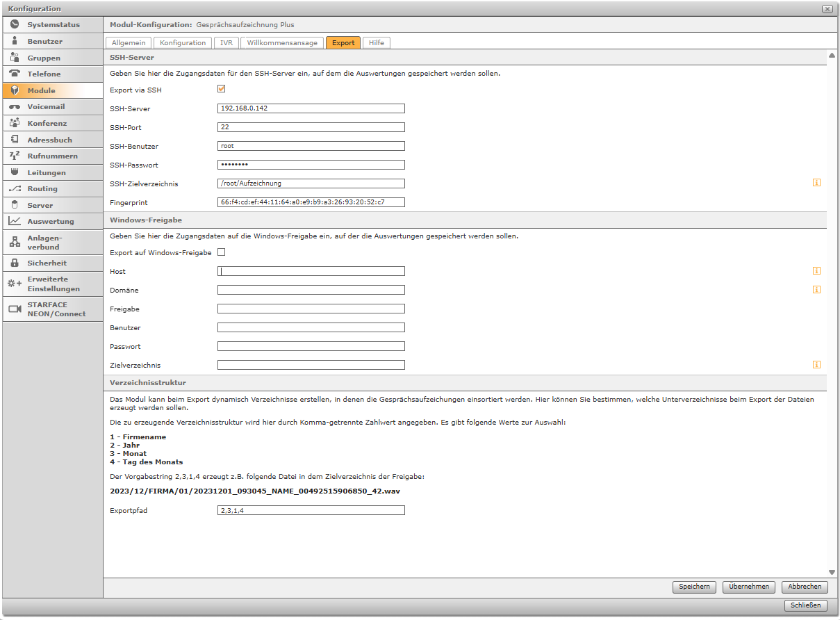Click the SSH-Passwort field

[311, 165]
